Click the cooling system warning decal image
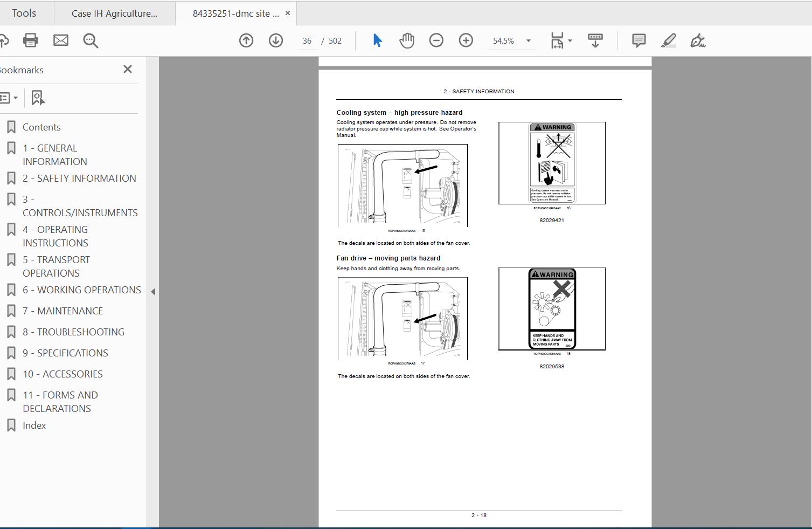This screenshot has height=529, width=812. [552, 163]
